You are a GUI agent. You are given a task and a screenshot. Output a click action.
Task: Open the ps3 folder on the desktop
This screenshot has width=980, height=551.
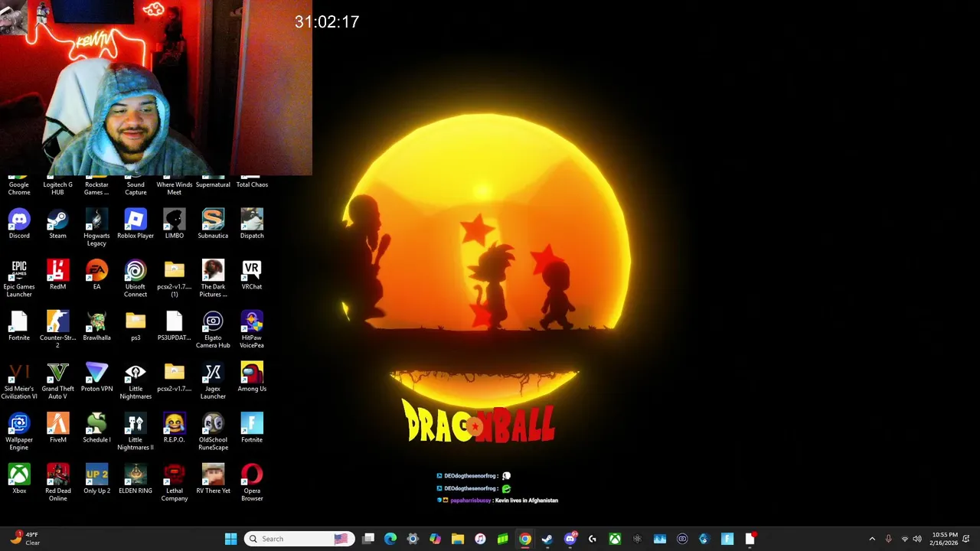pos(136,327)
